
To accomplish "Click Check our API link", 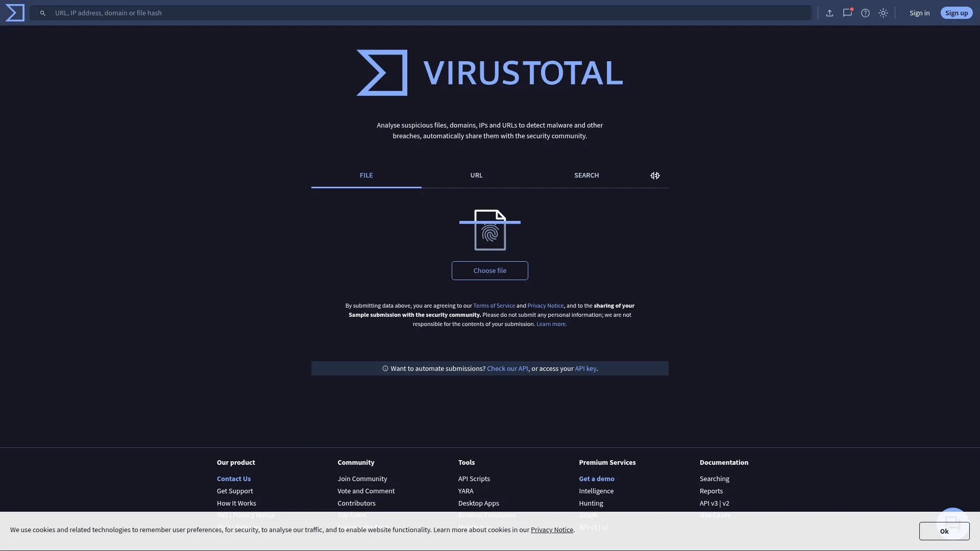I will tap(507, 368).
